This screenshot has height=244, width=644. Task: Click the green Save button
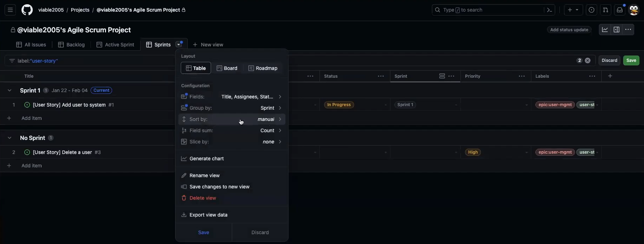coord(631,60)
